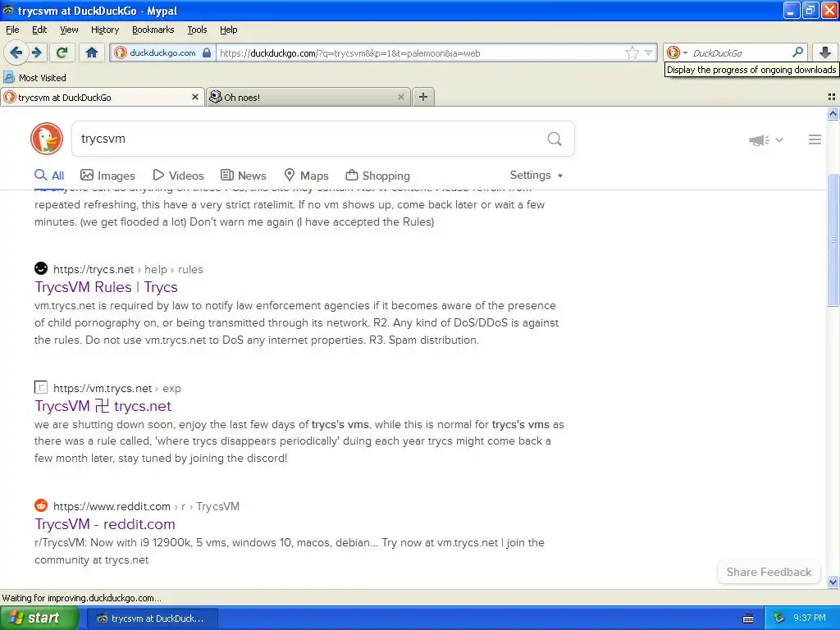840x630 pixels.
Task: Open the TrycsVM Rules | Trycs result
Action: pyautogui.click(x=106, y=287)
